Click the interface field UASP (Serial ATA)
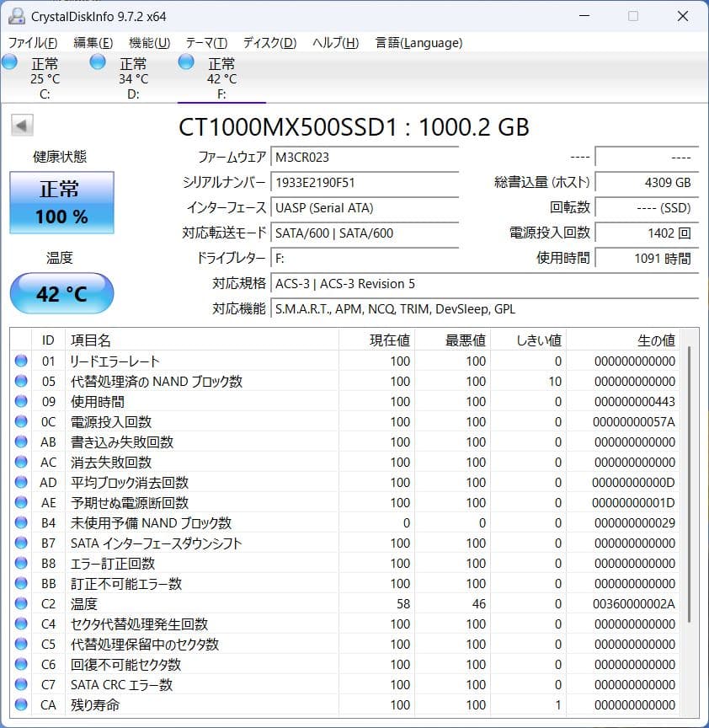This screenshot has width=709, height=728. pyautogui.click(x=365, y=207)
